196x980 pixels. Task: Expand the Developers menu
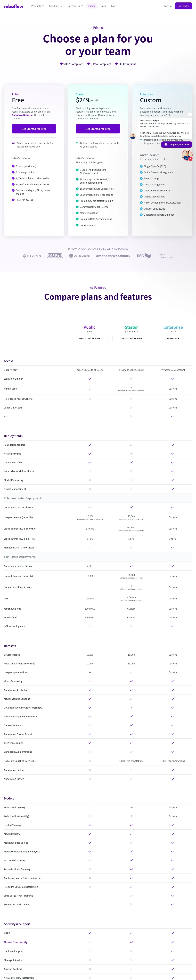pos(75,6)
